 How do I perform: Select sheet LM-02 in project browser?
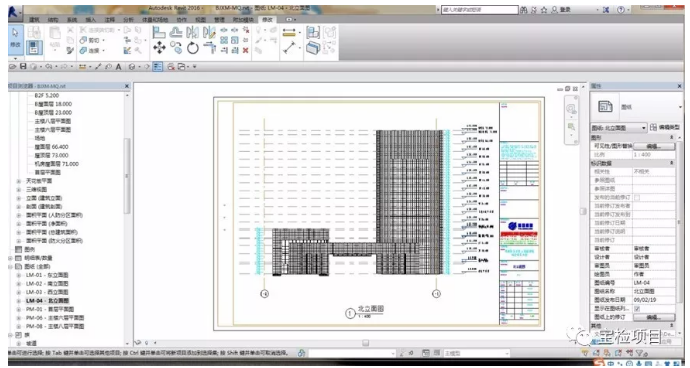(x=47, y=283)
